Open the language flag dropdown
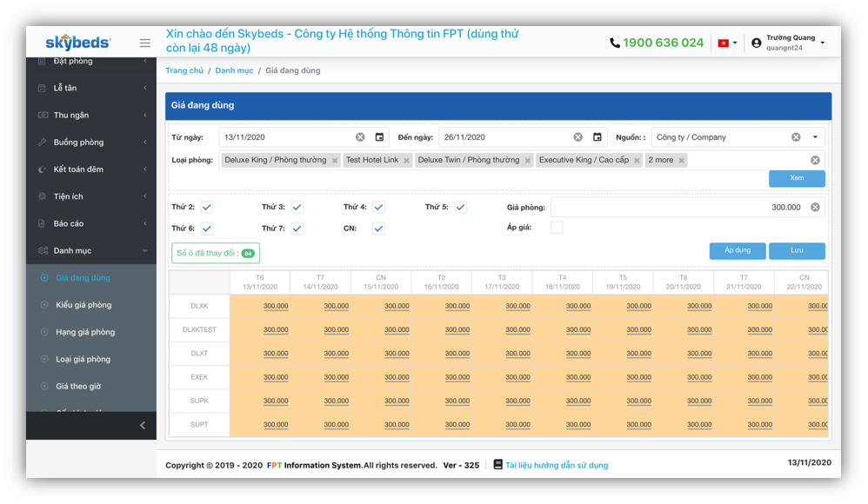 [726, 43]
